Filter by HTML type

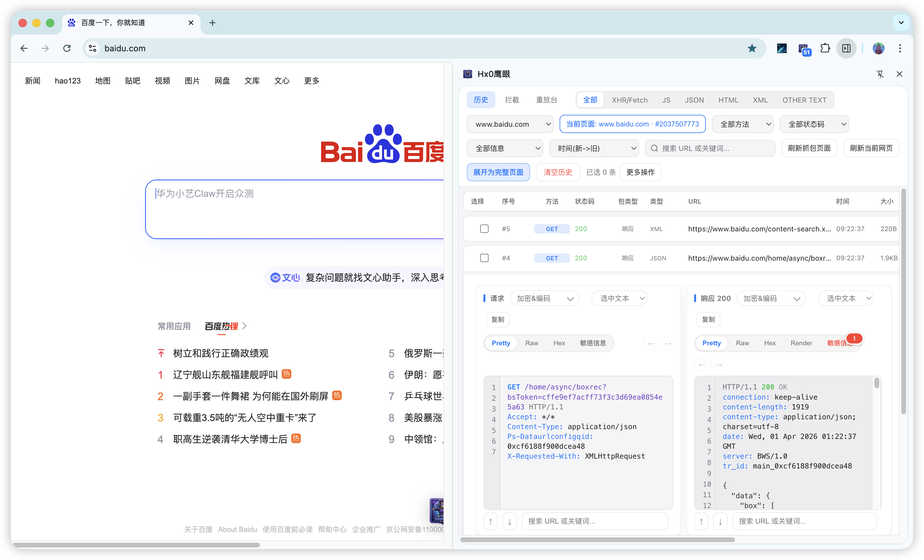(728, 100)
